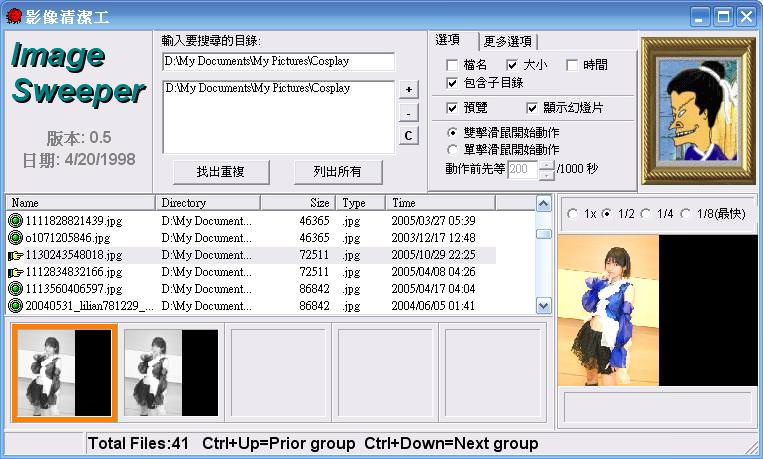Click the + add directory button
Image resolution: width=763 pixels, height=459 pixels.
(x=409, y=90)
